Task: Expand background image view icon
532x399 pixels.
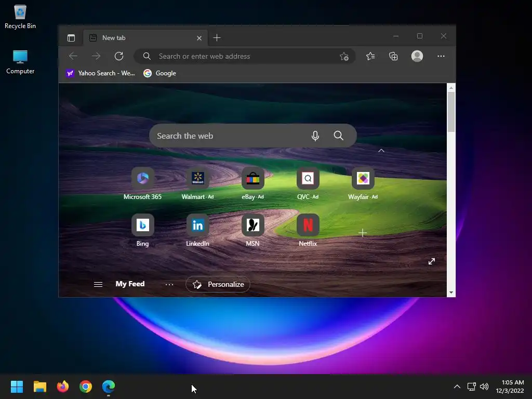Action: tap(432, 261)
